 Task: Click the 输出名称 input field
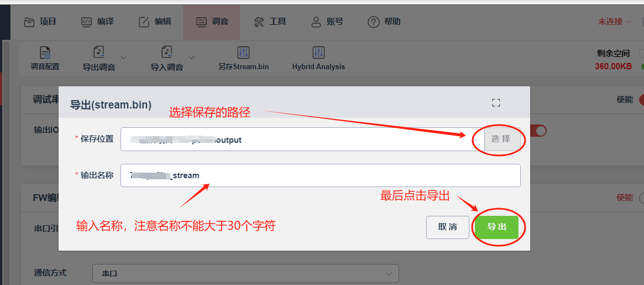tap(321, 175)
